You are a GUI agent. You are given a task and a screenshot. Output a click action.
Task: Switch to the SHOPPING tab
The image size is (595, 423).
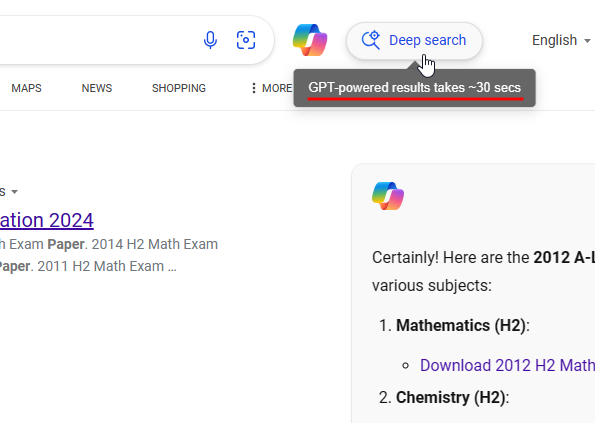tap(179, 88)
